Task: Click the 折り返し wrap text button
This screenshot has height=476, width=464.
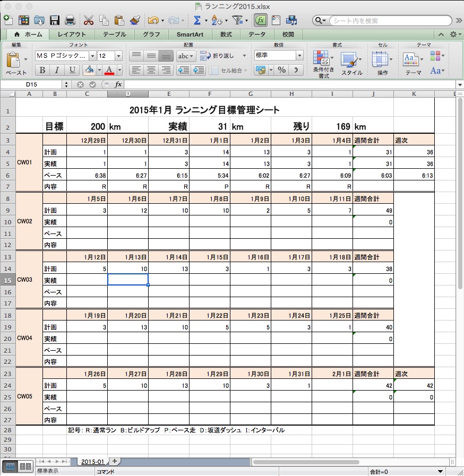Action: (x=219, y=56)
